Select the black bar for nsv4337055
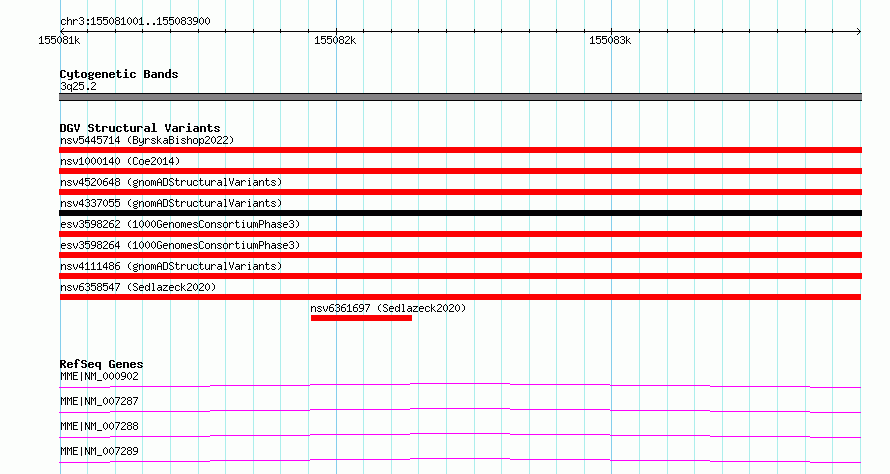This screenshot has width=890, height=474. point(460,213)
